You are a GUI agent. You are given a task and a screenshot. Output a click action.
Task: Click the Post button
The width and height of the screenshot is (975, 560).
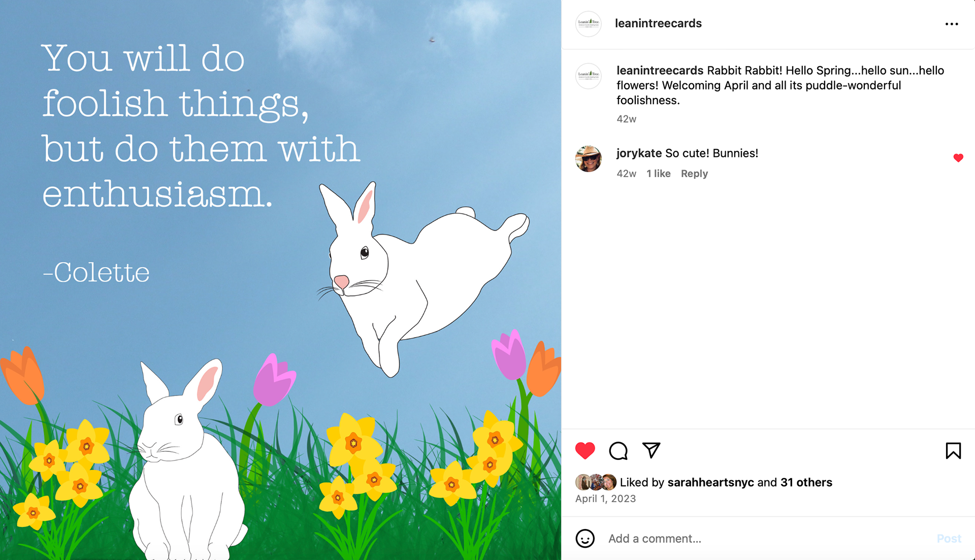949,539
